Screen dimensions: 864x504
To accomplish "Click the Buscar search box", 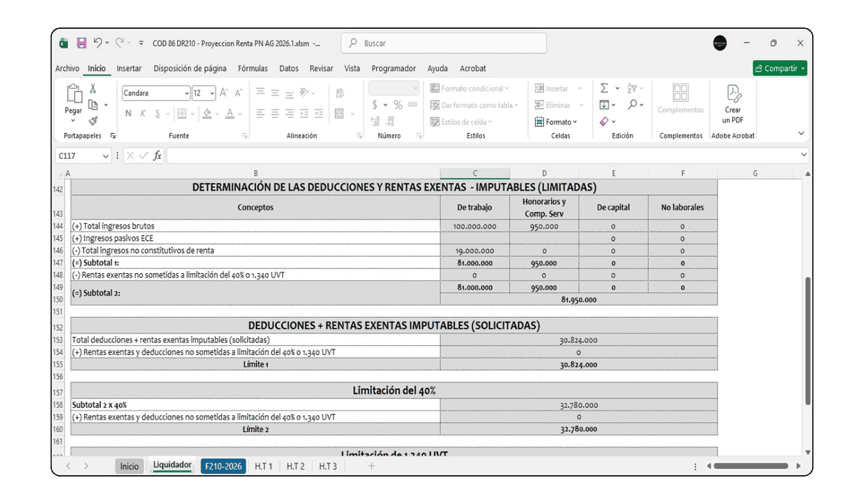I will [x=444, y=43].
